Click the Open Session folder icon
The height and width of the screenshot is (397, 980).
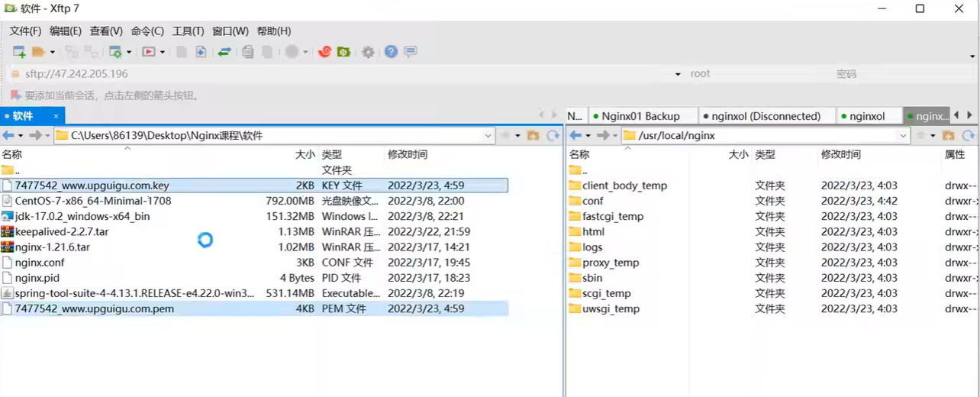[x=39, y=52]
